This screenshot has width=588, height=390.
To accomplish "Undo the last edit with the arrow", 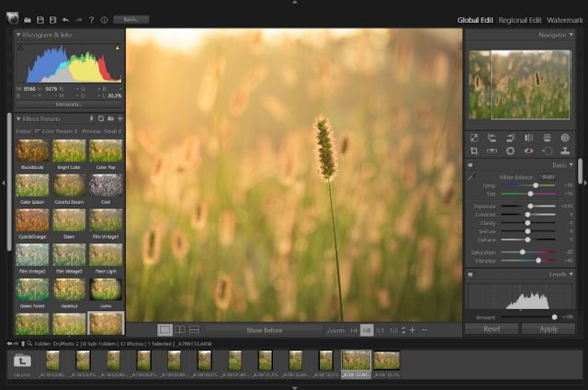I will tap(65, 20).
